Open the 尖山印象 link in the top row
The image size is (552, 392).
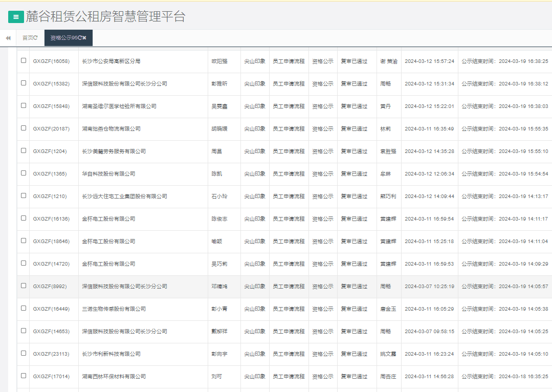(x=256, y=61)
